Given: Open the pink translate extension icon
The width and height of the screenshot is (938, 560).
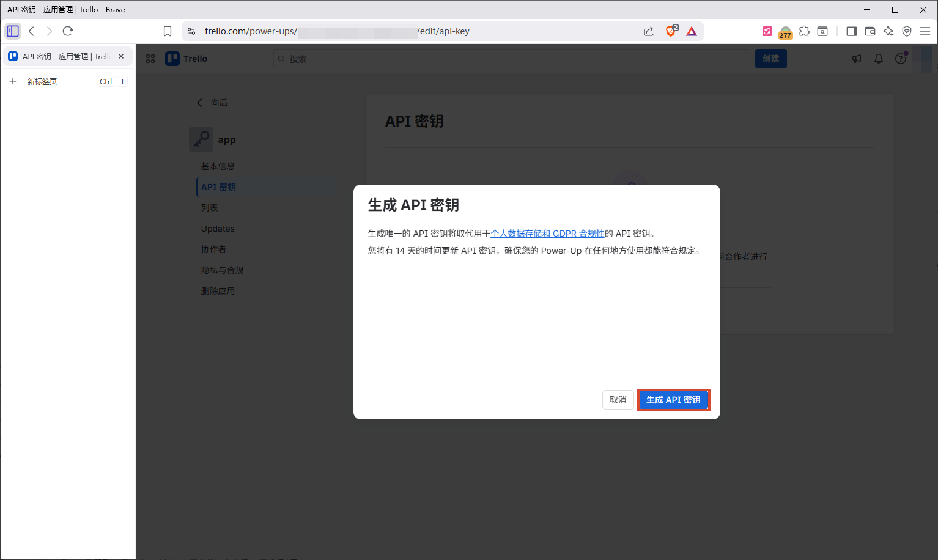Looking at the screenshot, I should 767,31.
